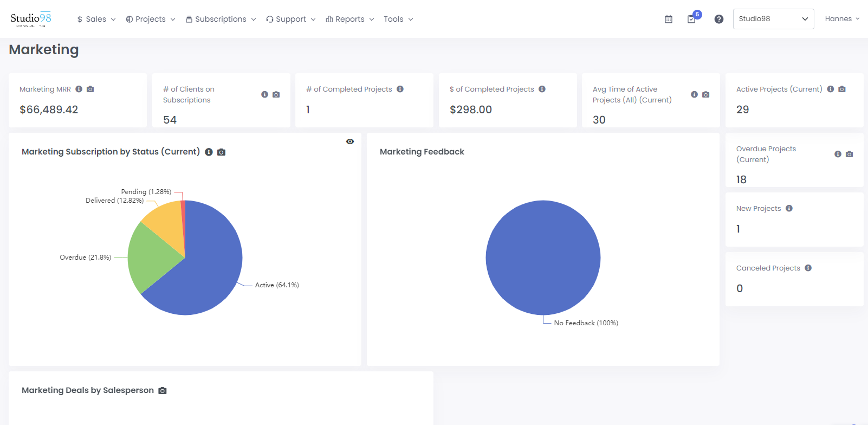Viewport: 868px width, 425px height.
Task: Click camera icon on Active Projects card
Action: (842, 89)
